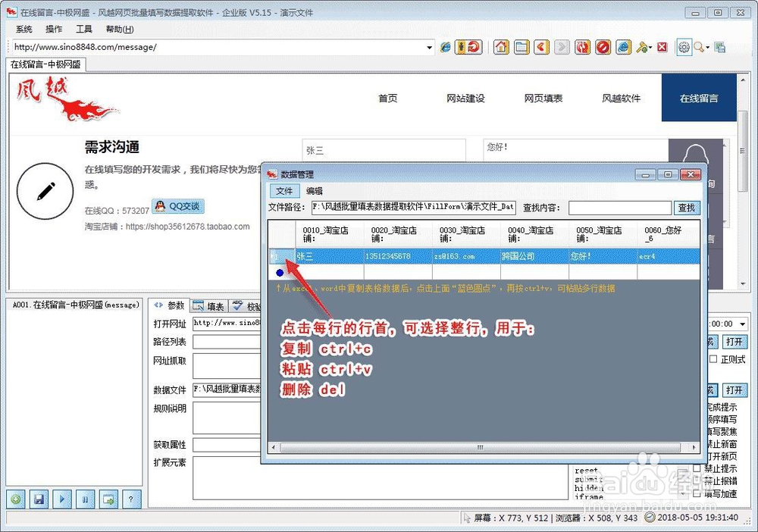Click the blue IE globe toolbar icon
The image size is (758, 532).
[624, 47]
